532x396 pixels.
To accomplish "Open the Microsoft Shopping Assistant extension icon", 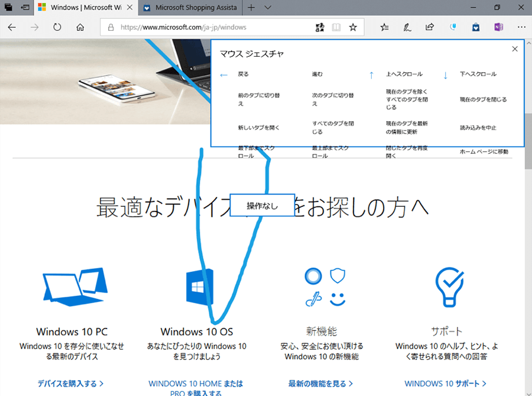I will (475, 27).
